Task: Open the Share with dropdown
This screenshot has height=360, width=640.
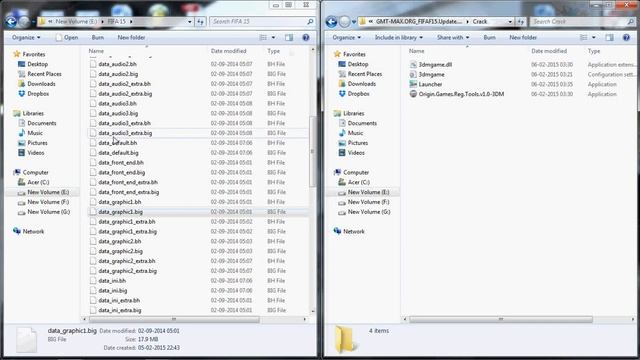Action: point(453,38)
